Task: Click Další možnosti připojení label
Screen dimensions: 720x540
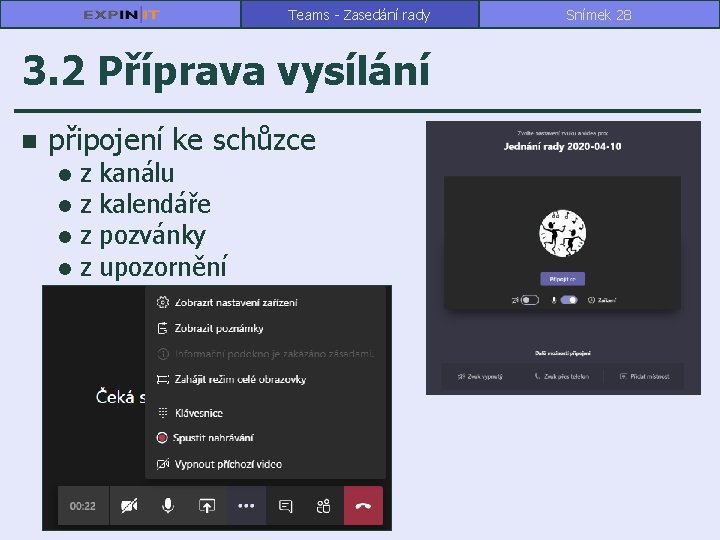Action: click(x=562, y=353)
